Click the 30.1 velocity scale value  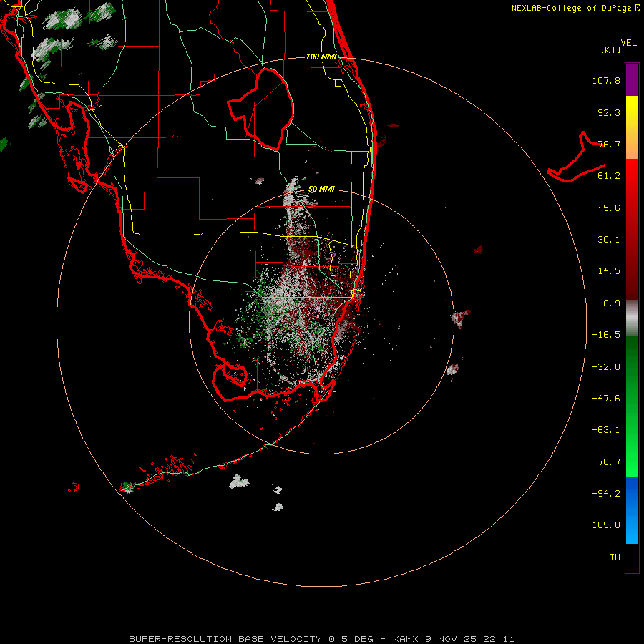(x=609, y=240)
